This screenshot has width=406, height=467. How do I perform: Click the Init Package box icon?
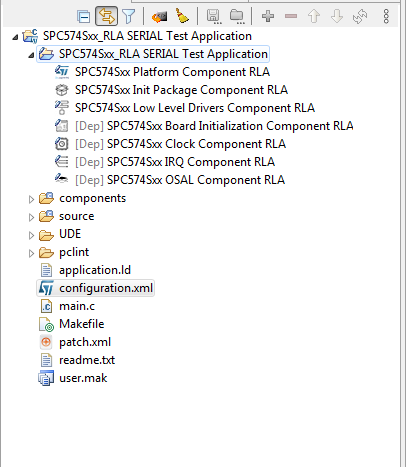click(62, 90)
